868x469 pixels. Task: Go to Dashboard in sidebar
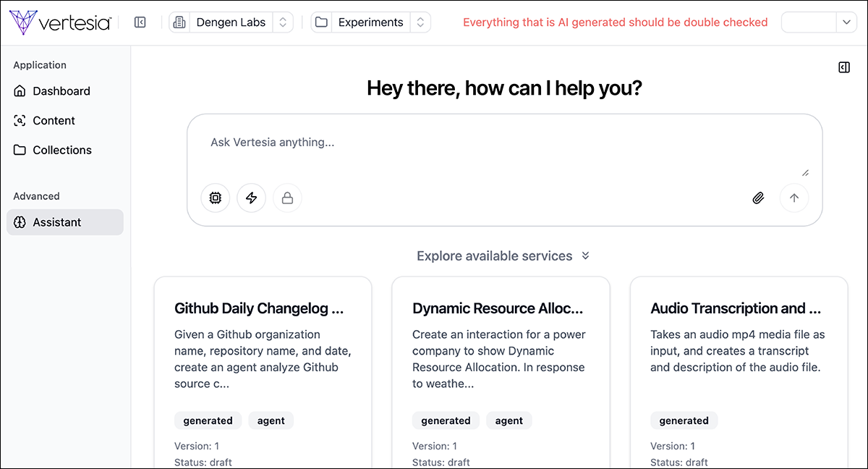[61, 91]
